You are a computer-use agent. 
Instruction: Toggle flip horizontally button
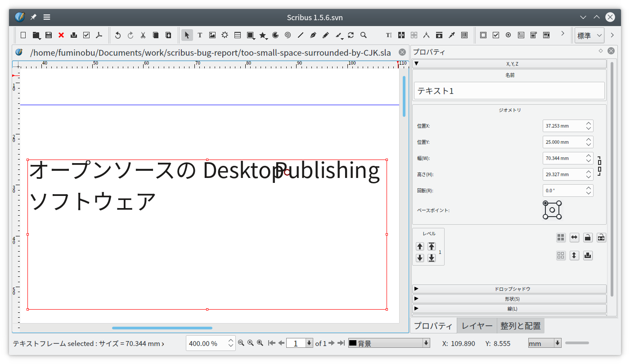tap(574, 238)
